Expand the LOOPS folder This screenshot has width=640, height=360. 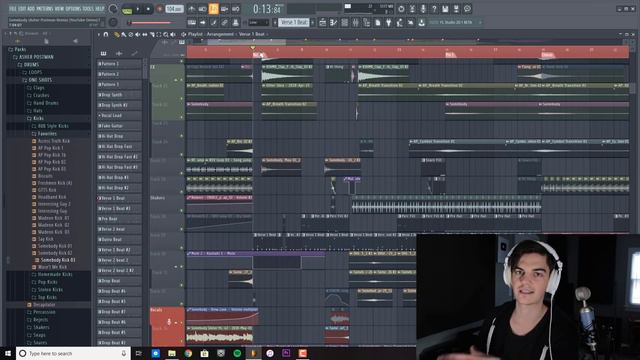(x=32, y=72)
